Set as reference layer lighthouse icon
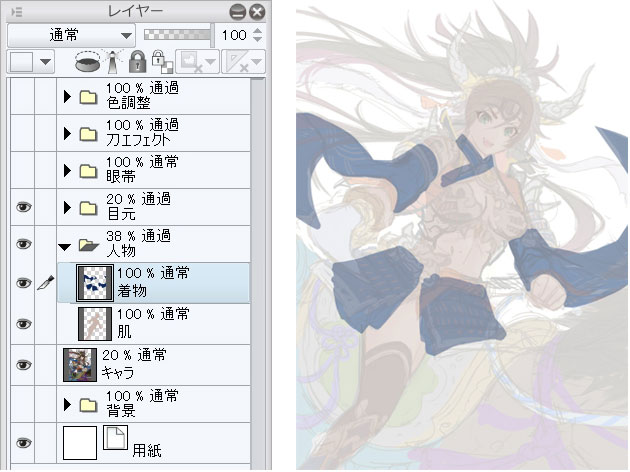 113,62
